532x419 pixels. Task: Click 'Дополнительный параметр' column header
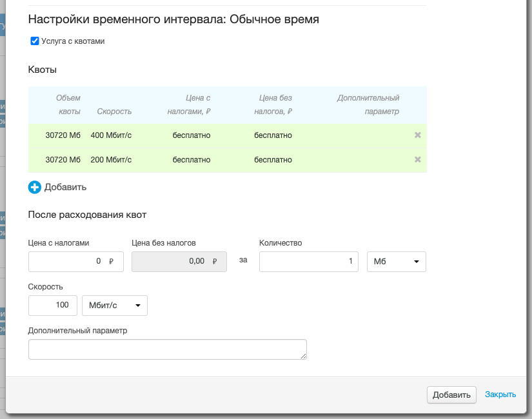368,104
